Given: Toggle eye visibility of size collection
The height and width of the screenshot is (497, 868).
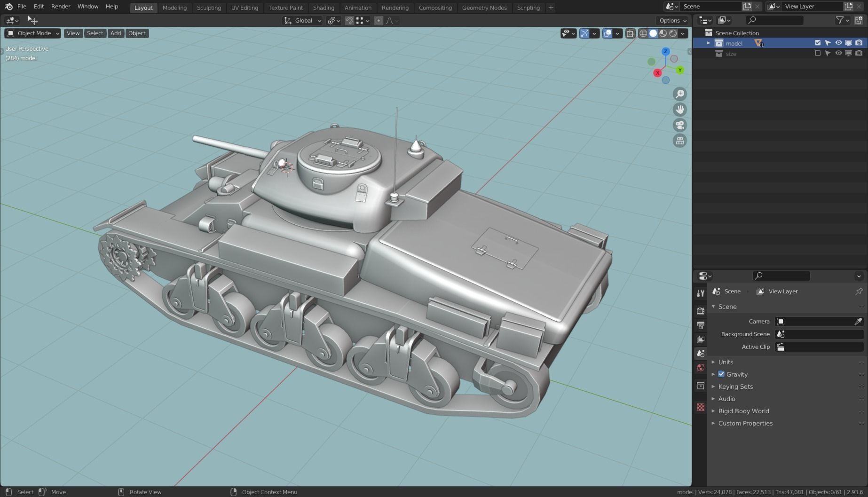Looking at the screenshot, I should tap(838, 53).
